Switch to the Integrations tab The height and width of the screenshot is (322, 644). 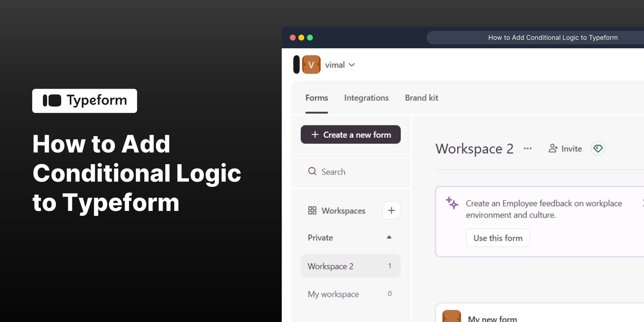pyautogui.click(x=366, y=98)
